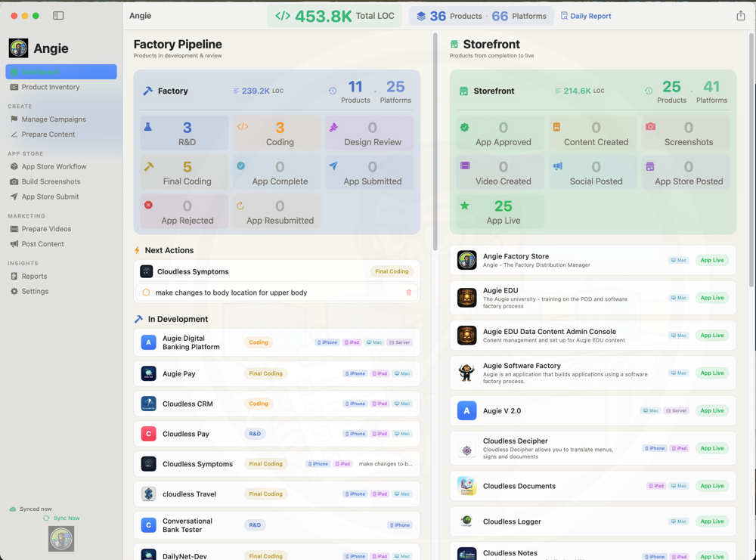Open Post Content in sidebar
The height and width of the screenshot is (560, 756).
pyautogui.click(x=61, y=243)
